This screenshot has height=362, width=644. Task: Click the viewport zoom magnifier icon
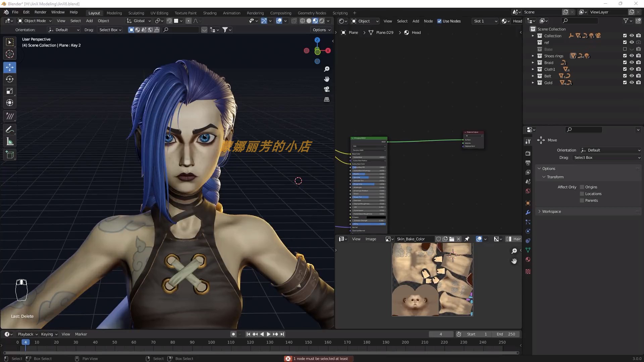(327, 69)
